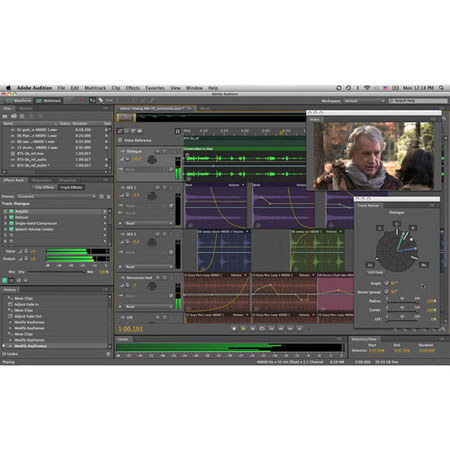
Task: Click the Play transport button
Action: (x=243, y=329)
